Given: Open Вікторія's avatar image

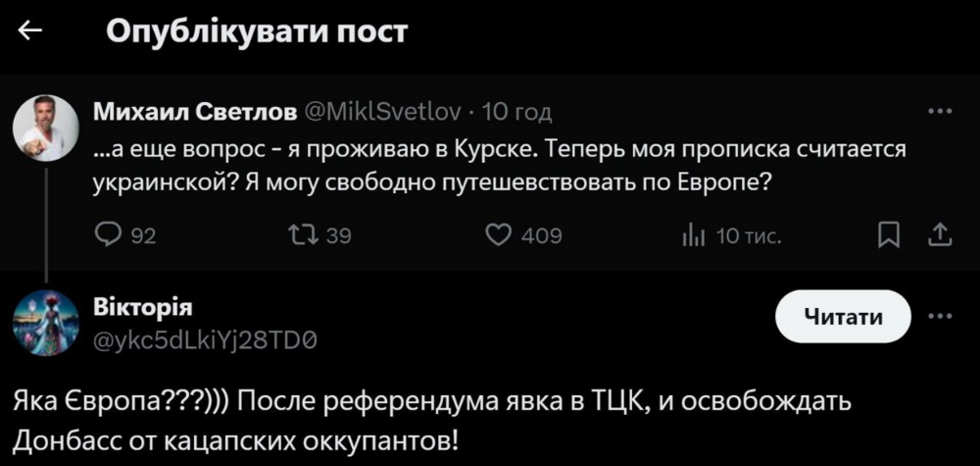Looking at the screenshot, I should click(45, 323).
